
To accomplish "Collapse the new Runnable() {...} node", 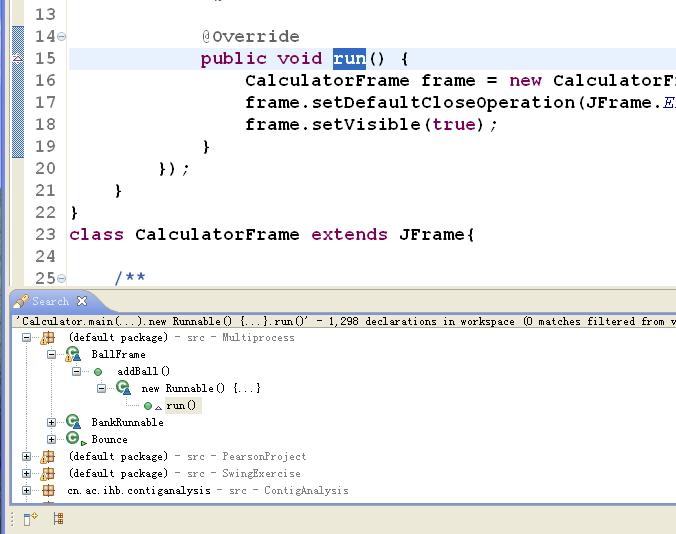I will coord(101,388).
